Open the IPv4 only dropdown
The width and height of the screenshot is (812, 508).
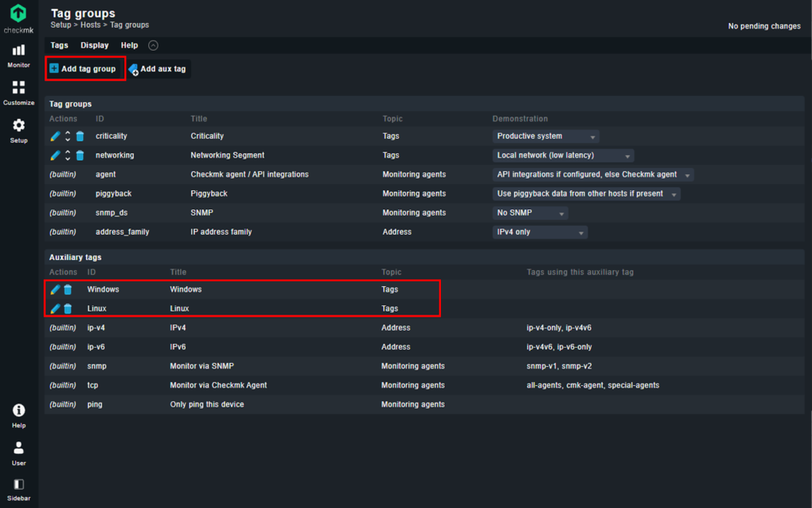click(539, 231)
